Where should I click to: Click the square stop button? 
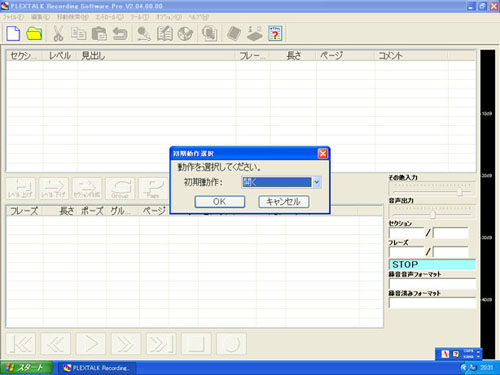click(x=196, y=344)
